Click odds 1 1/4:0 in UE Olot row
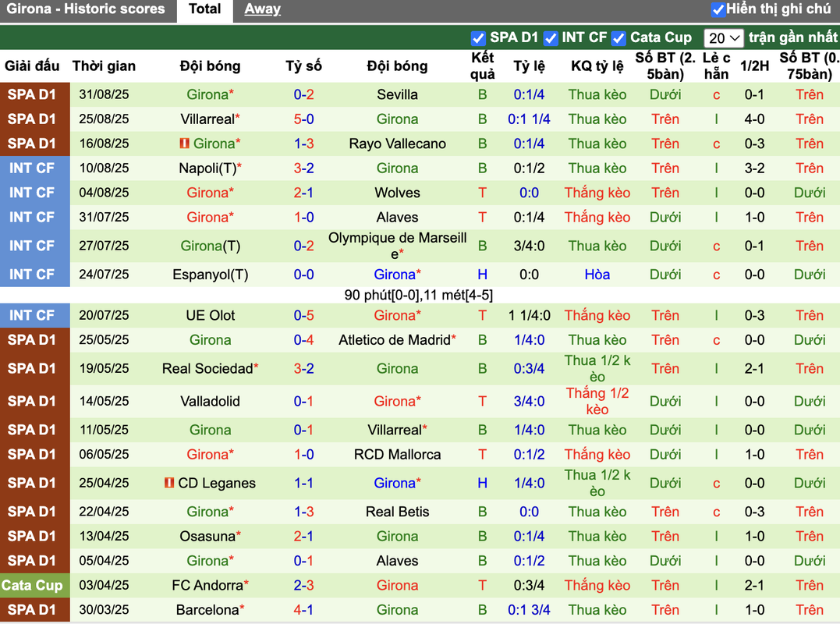This screenshot has height=624, width=840. (x=529, y=315)
